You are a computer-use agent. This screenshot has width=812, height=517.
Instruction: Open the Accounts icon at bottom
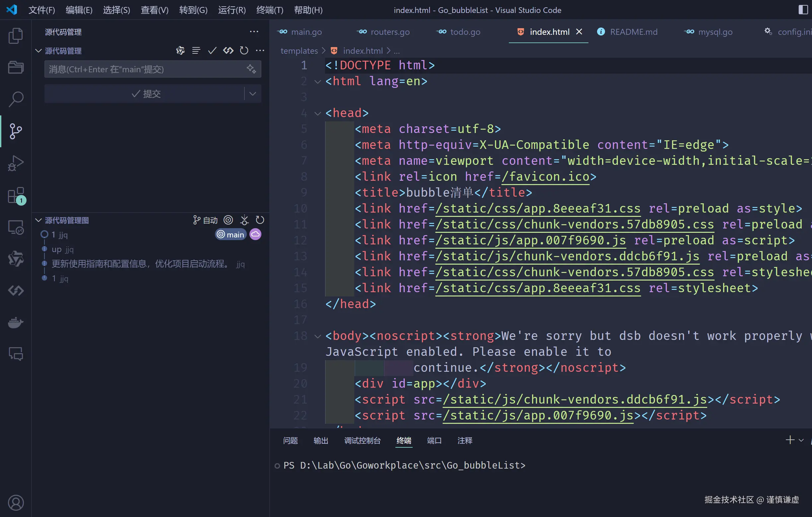16,502
